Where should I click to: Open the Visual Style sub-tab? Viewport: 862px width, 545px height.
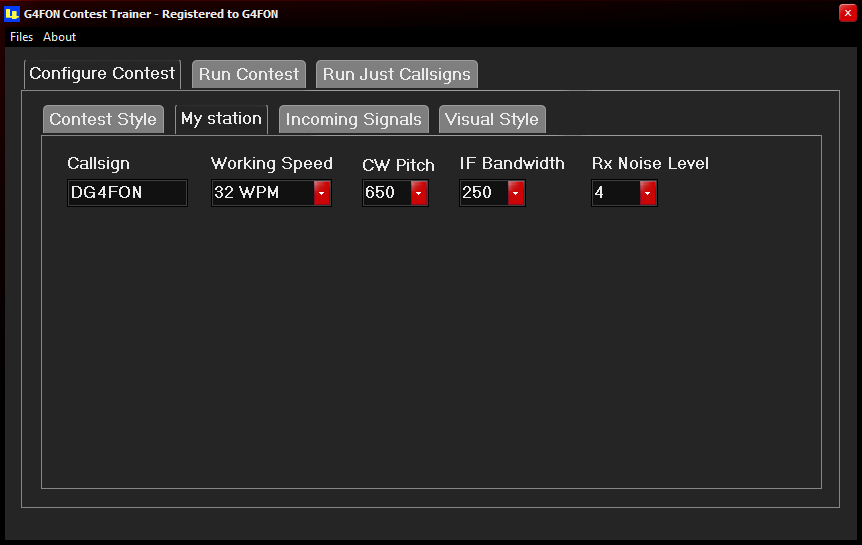coord(491,119)
